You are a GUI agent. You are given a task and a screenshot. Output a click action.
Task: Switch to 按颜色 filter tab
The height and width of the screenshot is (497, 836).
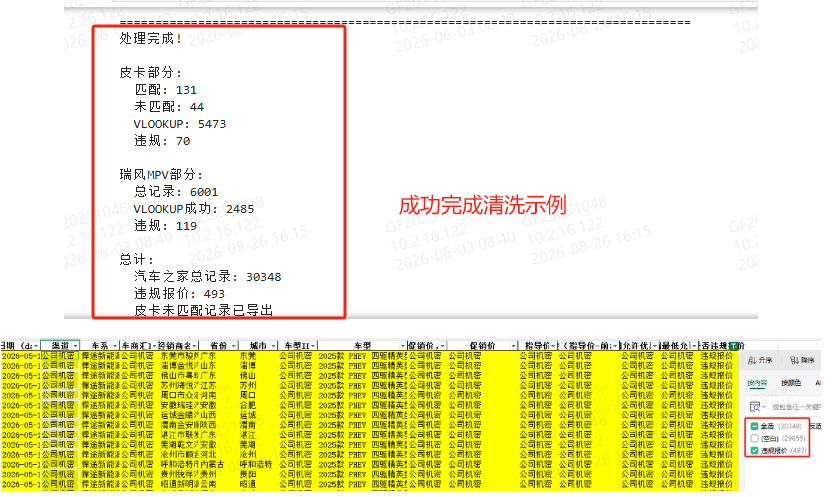click(x=791, y=383)
